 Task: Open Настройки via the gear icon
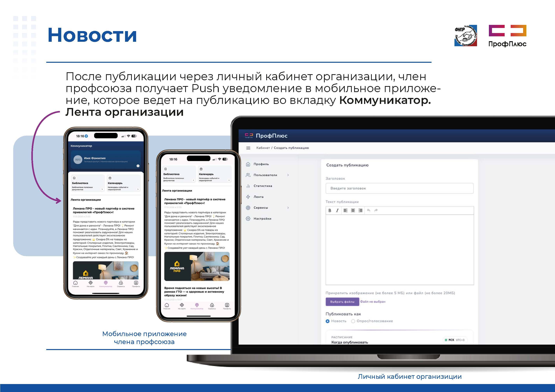[248, 219]
